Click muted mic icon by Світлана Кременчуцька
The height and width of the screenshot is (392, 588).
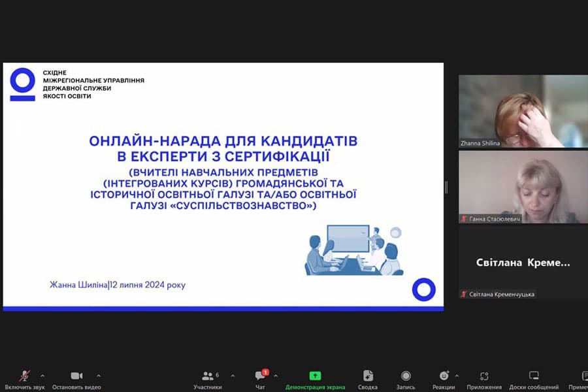pyautogui.click(x=464, y=294)
